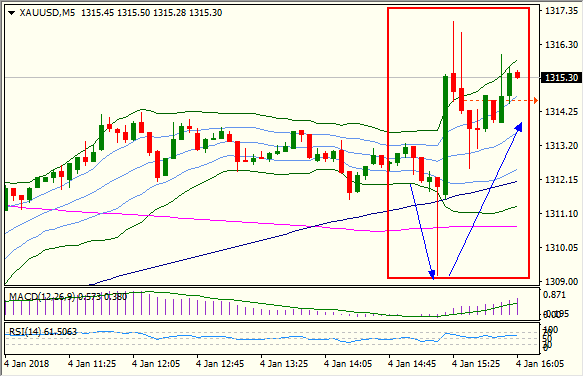Click the 1314.25 price scale label

coord(562,111)
